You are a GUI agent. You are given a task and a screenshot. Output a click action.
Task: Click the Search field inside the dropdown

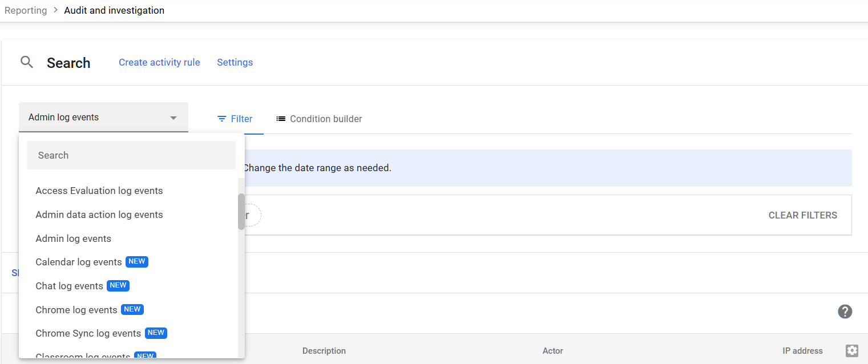pyautogui.click(x=131, y=155)
